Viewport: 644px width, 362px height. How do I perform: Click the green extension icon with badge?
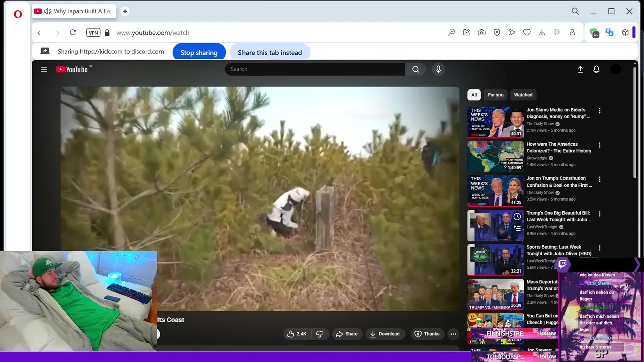(x=594, y=33)
